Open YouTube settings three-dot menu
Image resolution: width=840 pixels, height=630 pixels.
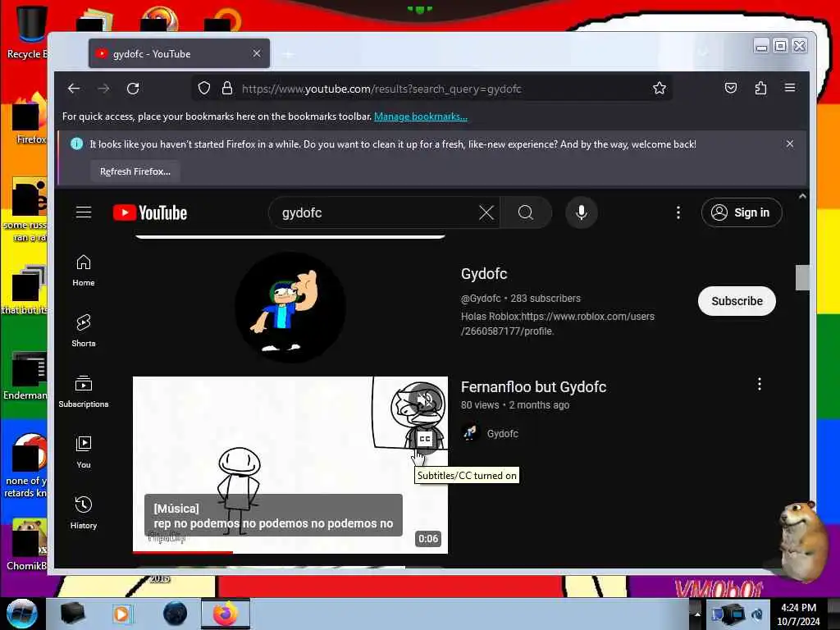point(678,212)
